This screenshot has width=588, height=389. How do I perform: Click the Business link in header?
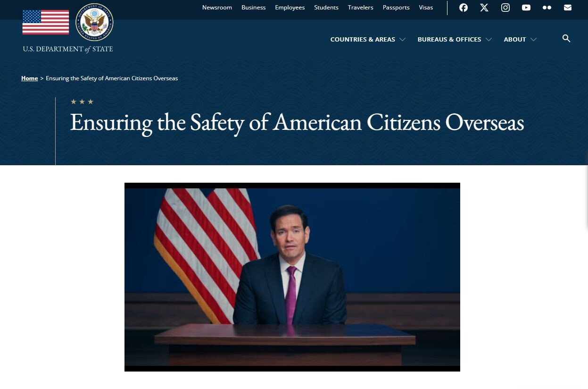point(253,8)
